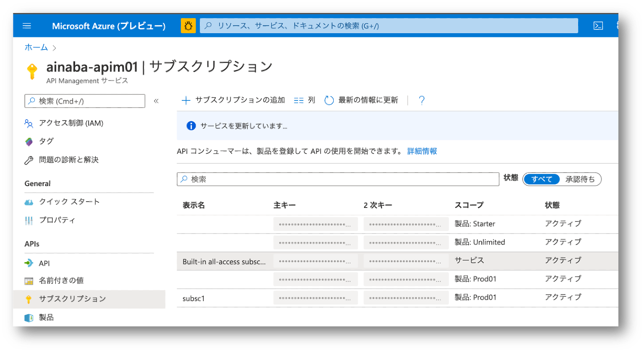Select the Built-in all-access subsc... row name
Viewport: 644px width, 352px height.
(x=224, y=262)
